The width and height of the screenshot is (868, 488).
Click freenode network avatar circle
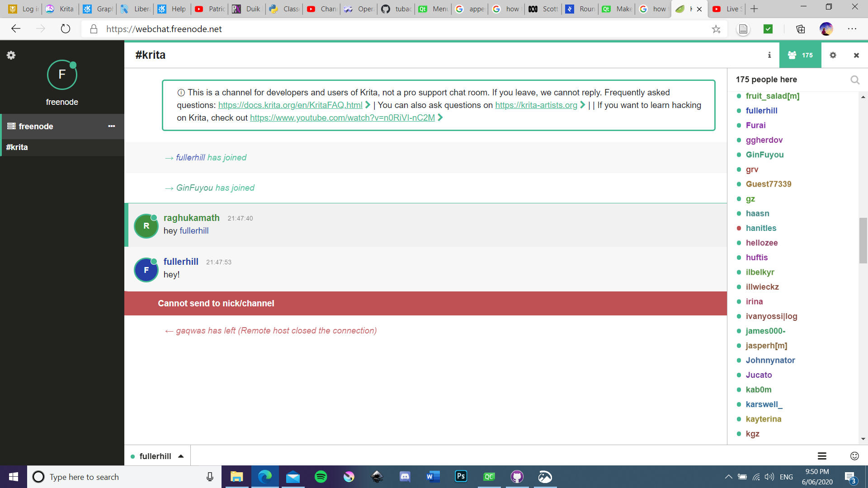coord(62,75)
